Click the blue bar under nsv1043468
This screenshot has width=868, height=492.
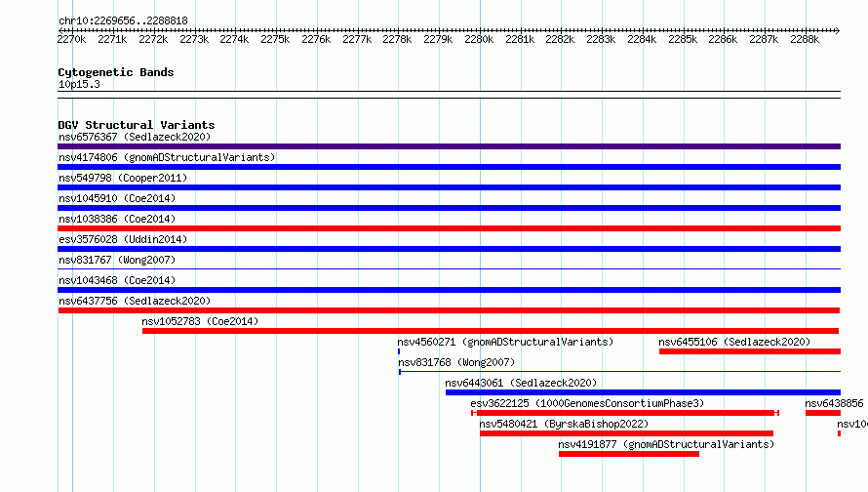point(449,290)
